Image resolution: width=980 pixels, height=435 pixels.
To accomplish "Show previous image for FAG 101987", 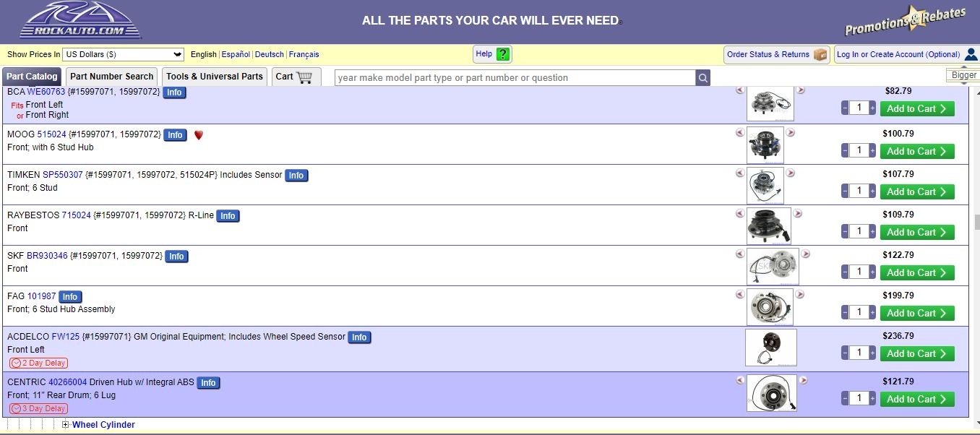I will coord(739,294).
